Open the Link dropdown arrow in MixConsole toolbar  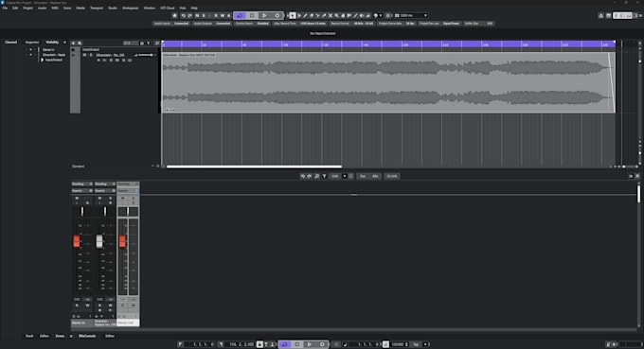[x=345, y=176]
